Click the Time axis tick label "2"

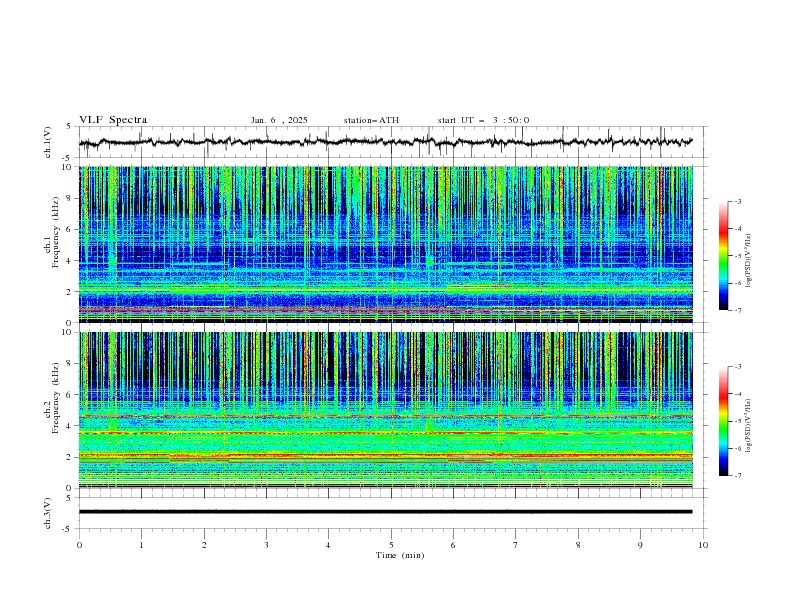pos(204,545)
